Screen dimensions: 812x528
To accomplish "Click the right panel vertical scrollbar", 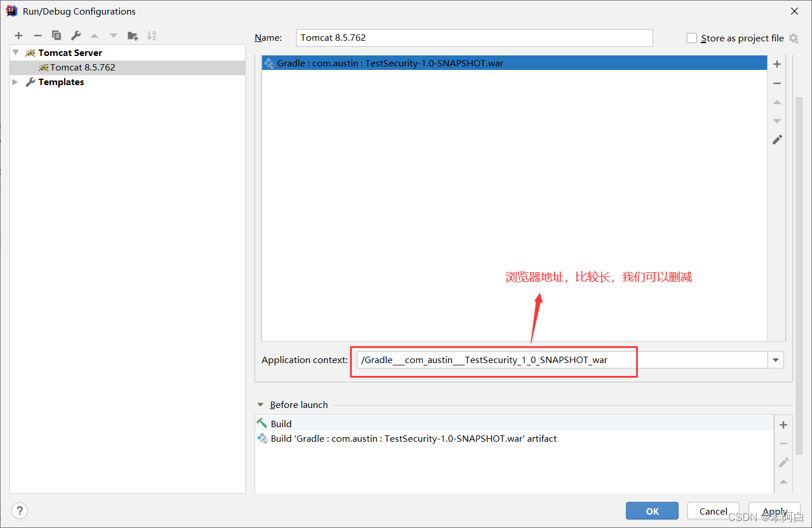I will (x=799, y=275).
